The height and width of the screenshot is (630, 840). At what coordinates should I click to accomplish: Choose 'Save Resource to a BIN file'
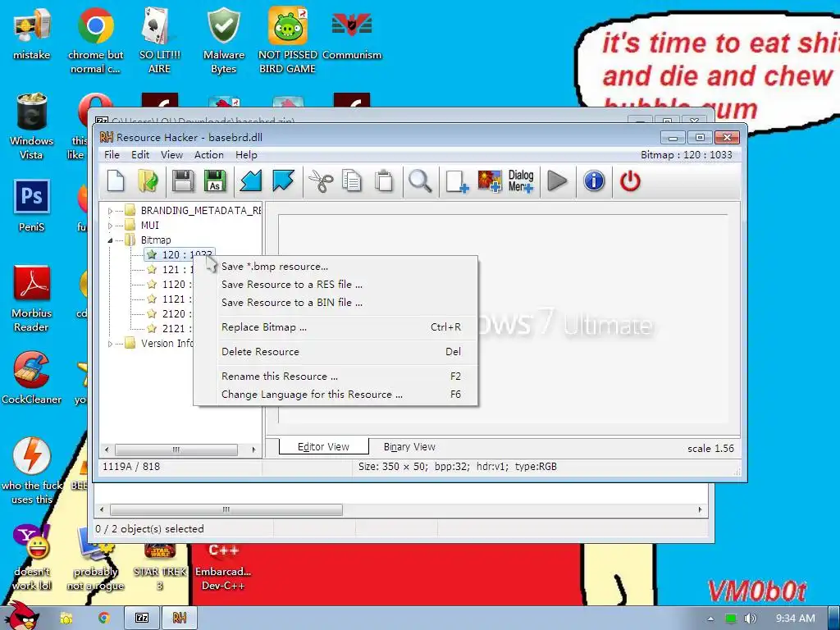coord(336,303)
